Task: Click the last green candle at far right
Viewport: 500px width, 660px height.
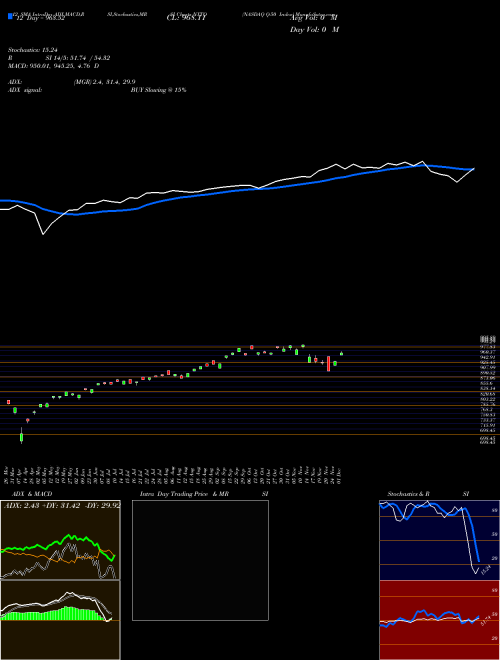Action: point(341,354)
